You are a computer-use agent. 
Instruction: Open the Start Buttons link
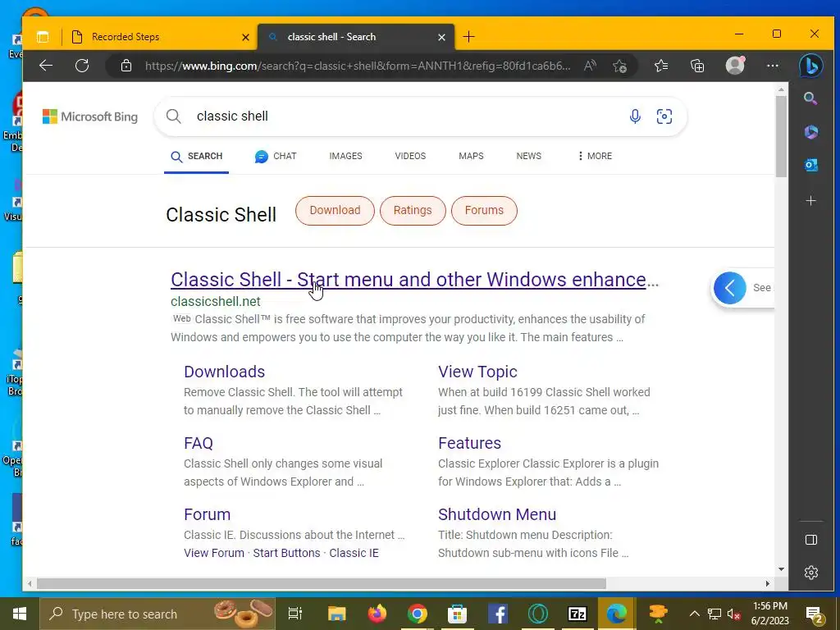click(286, 553)
